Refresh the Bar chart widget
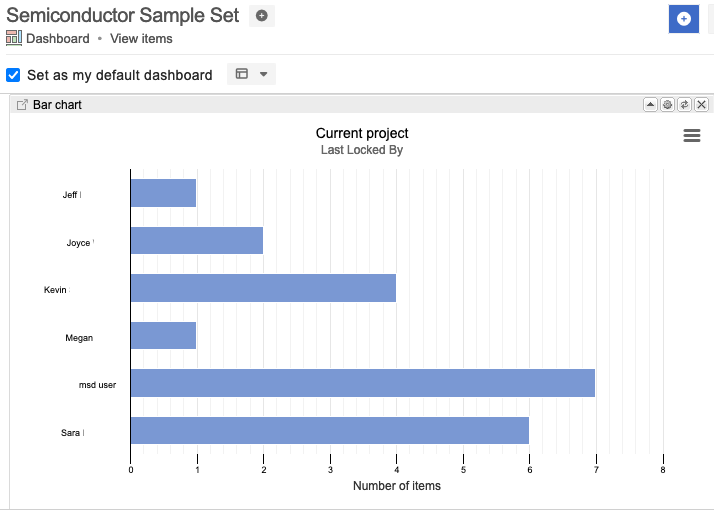This screenshot has width=714, height=510. point(684,105)
